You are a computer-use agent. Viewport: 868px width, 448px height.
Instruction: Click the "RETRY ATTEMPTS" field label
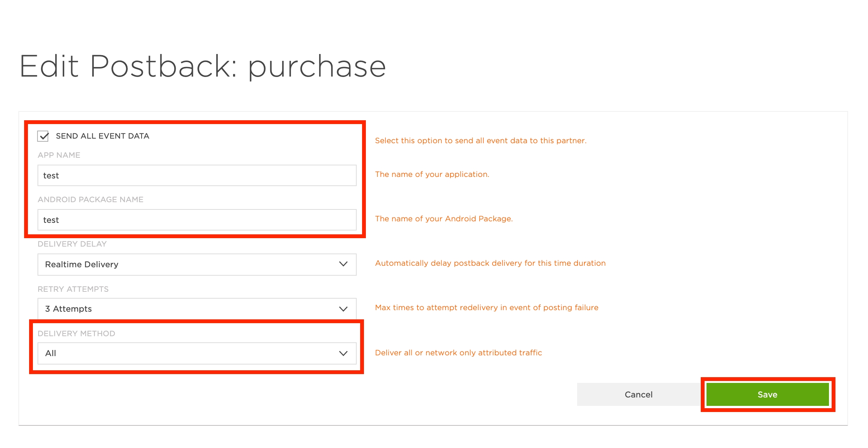click(x=73, y=289)
